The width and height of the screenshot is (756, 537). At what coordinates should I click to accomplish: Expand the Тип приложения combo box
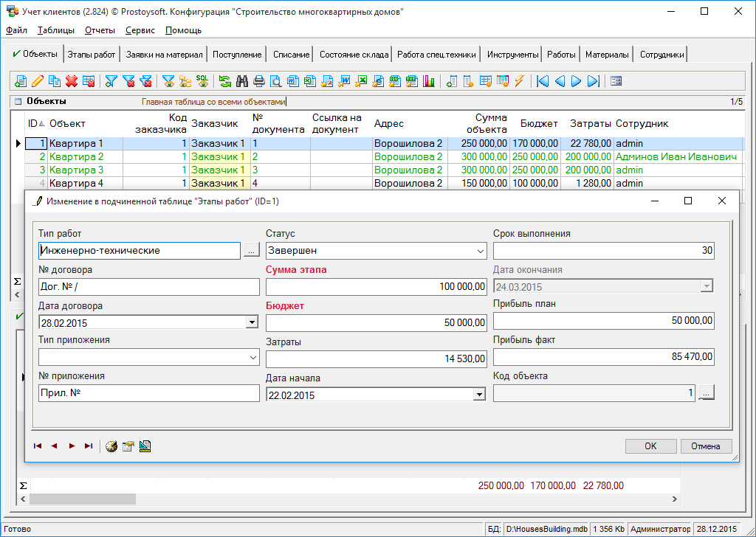tap(252, 358)
